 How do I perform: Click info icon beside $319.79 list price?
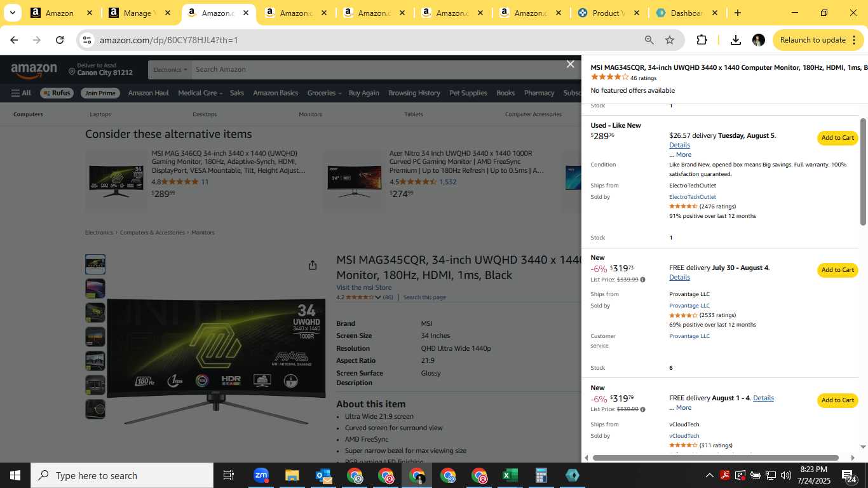642,409
